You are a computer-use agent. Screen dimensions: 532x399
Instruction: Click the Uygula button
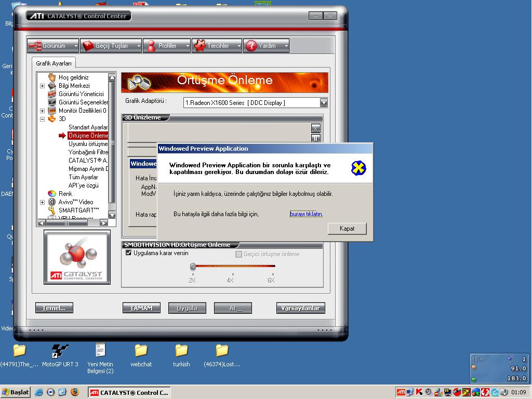(187, 308)
